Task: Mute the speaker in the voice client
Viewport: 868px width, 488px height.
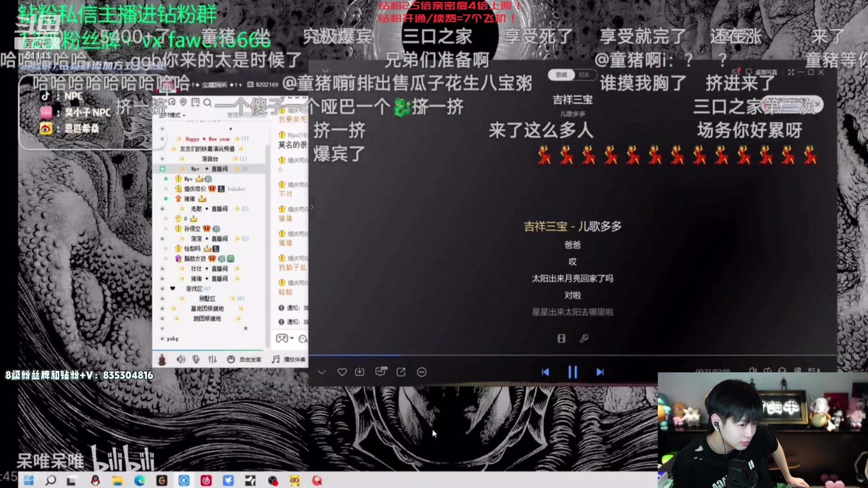Action: coord(181,360)
